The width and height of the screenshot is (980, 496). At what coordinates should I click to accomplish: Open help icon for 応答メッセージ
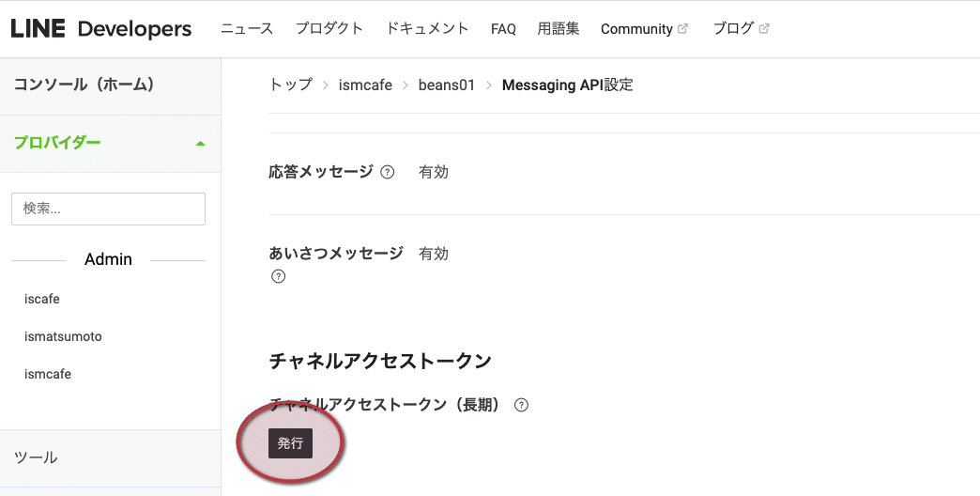(x=388, y=172)
